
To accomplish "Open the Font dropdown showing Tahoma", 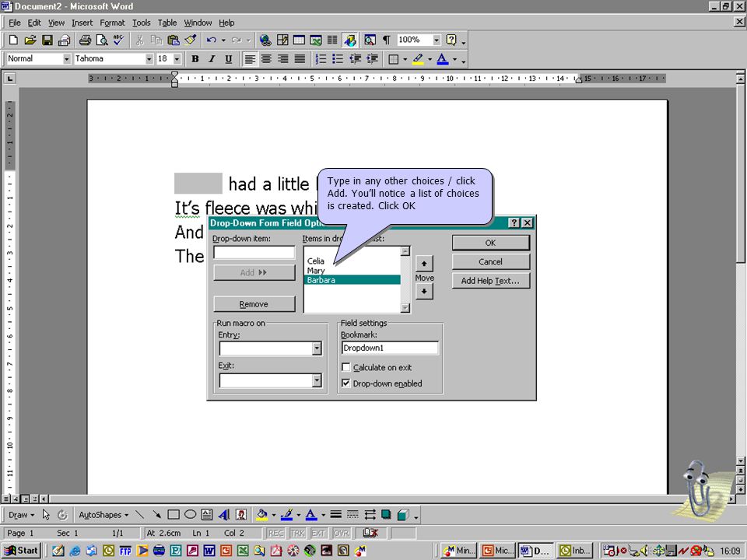I will pyautogui.click(x=149, y=59).
